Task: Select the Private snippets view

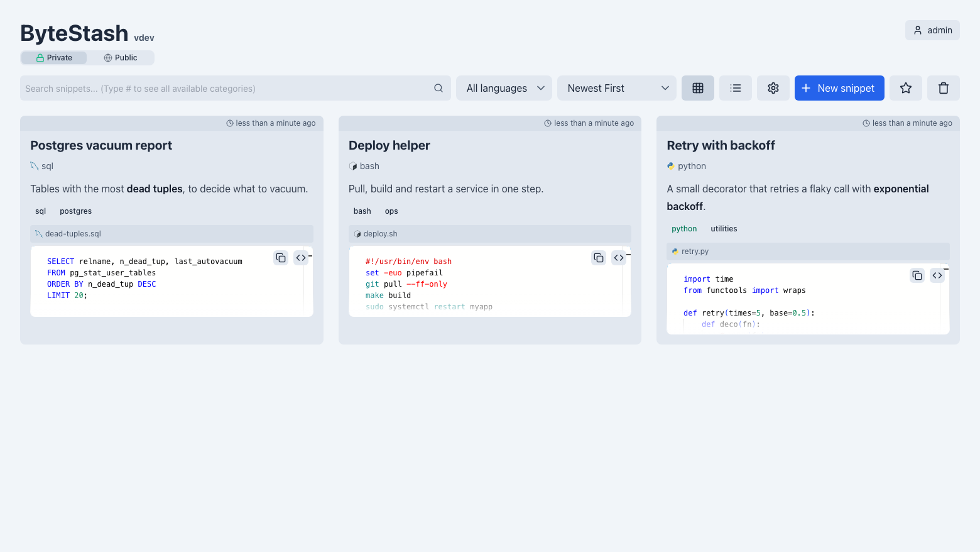Action: pyautogui.click(x=54, y=58)
